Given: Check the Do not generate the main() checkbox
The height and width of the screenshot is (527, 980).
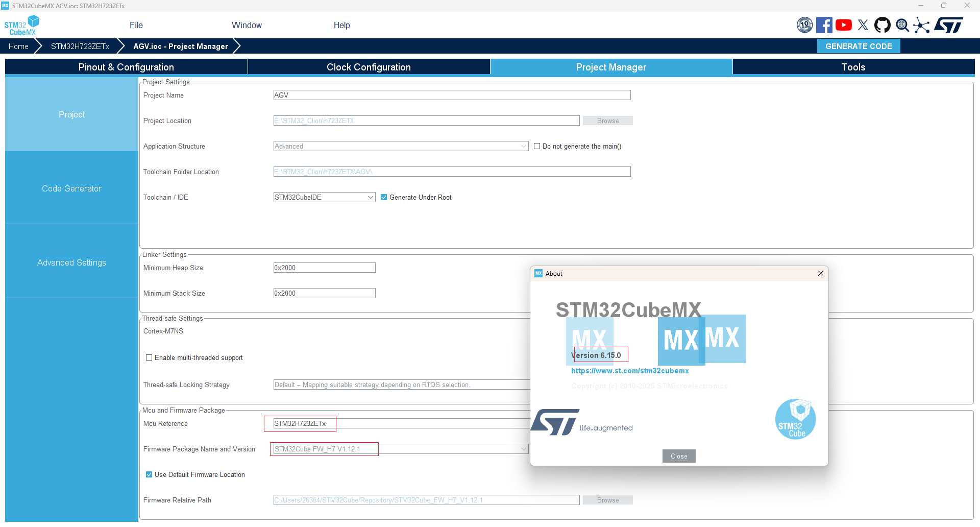Looking at the screenshot, I should point(537,146).
